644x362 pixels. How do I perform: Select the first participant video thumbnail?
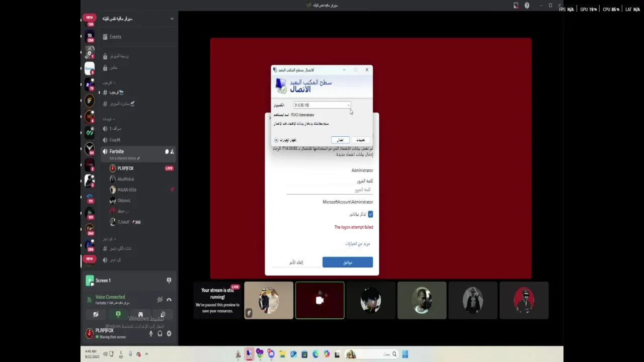coord(269,300)
